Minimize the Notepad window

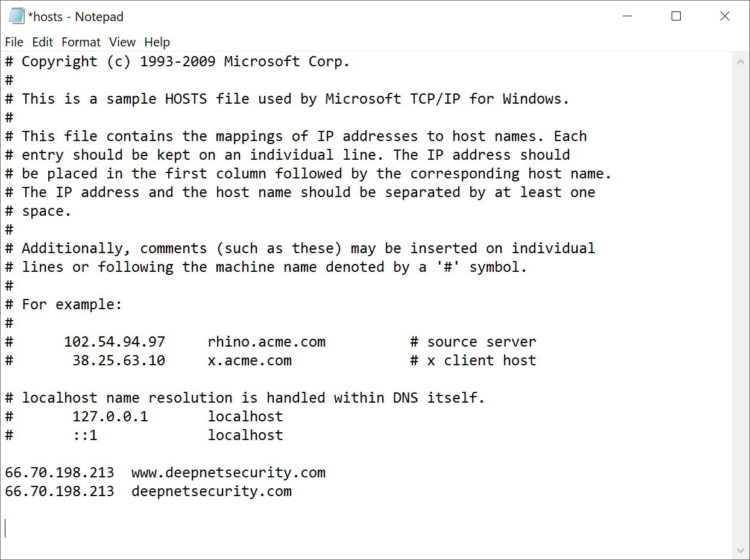627,16
